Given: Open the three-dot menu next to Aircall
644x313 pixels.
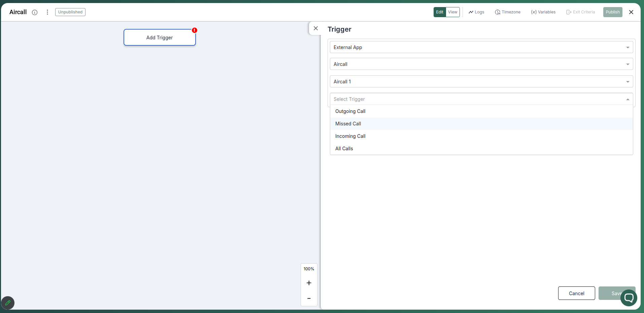Looking at the screenshot, I should (47, 12).
